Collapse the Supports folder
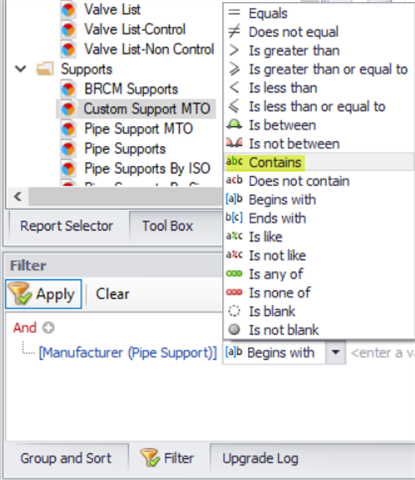Viewport: 415px width, 480px height. click(21, 69)
